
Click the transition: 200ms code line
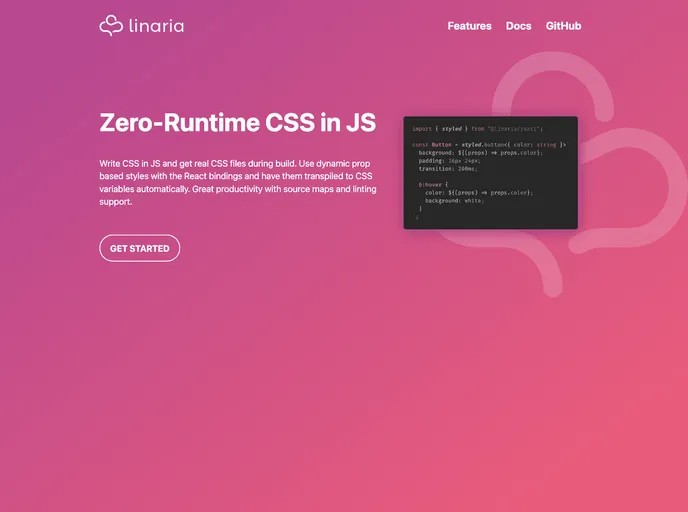[449, 169]
